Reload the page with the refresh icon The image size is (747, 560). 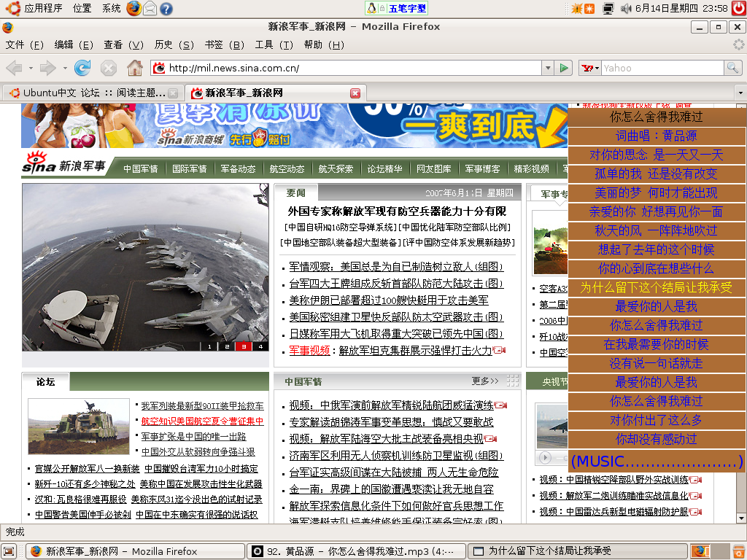(x=82, y=68)
